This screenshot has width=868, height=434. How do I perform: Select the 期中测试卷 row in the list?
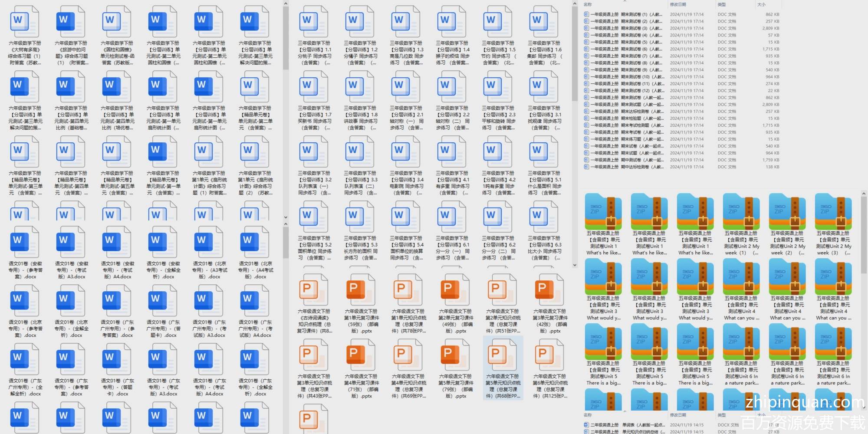click(681, 160)
